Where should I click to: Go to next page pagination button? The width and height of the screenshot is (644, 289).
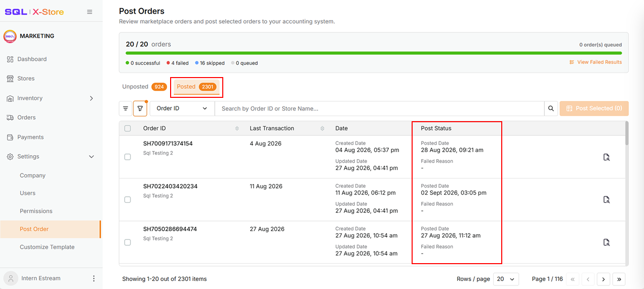tap(603, 279)
